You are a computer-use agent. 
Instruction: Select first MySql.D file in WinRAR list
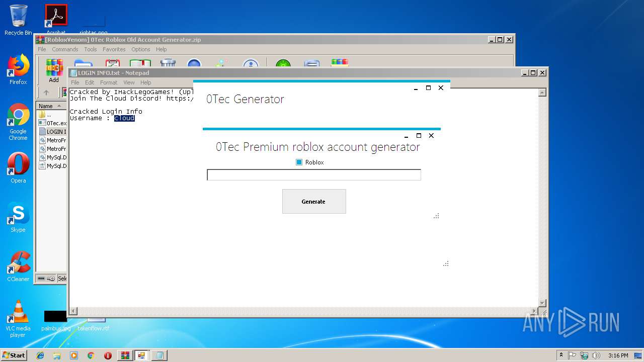click(x=52, y=157)
